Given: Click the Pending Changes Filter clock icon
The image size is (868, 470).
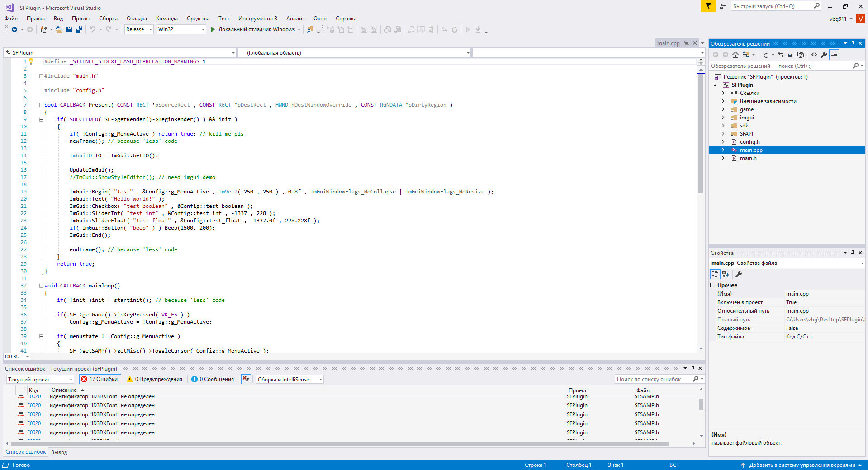Looking at the screenshot, I should [x=766, y=55].
